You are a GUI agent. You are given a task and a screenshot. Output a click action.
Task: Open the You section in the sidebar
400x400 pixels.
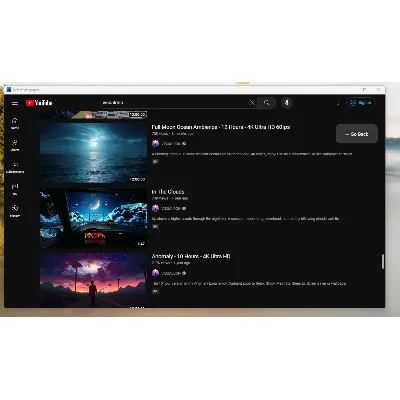click(15, 189)
